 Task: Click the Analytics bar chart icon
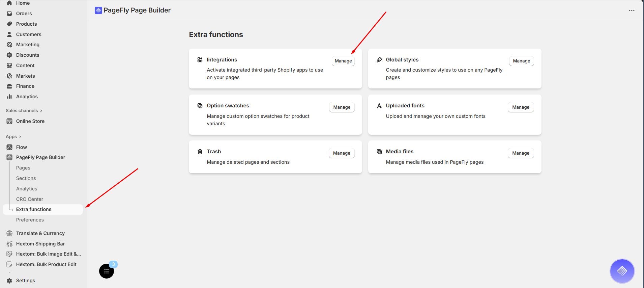[9, 97]
